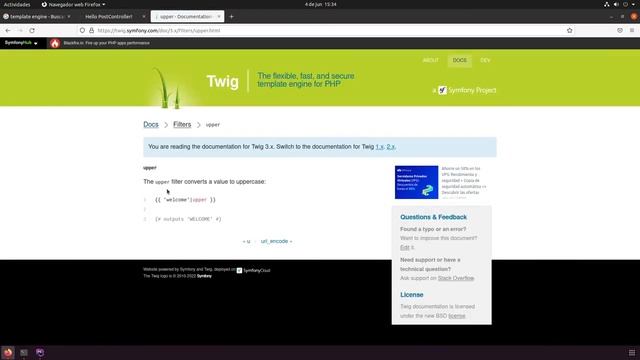The image size is (640, 360).
Task: Switch to the 'Hello PostController!' tab
Action: [109, 17]
